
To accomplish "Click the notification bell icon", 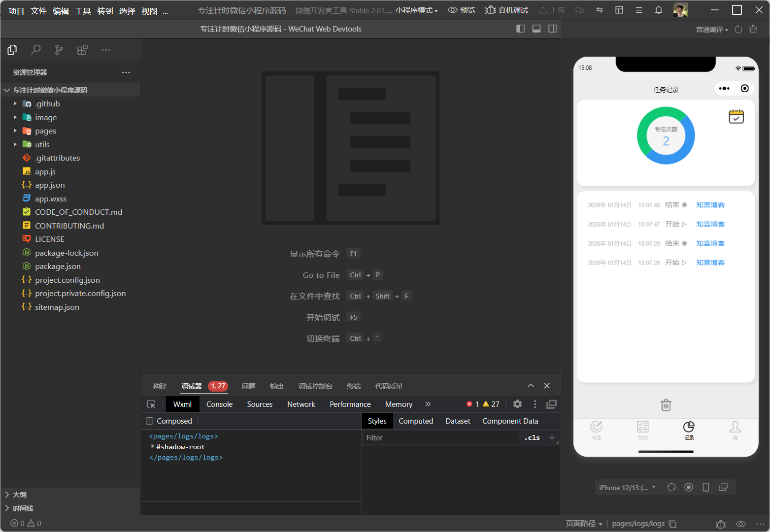I will click(x=658, y=10).
